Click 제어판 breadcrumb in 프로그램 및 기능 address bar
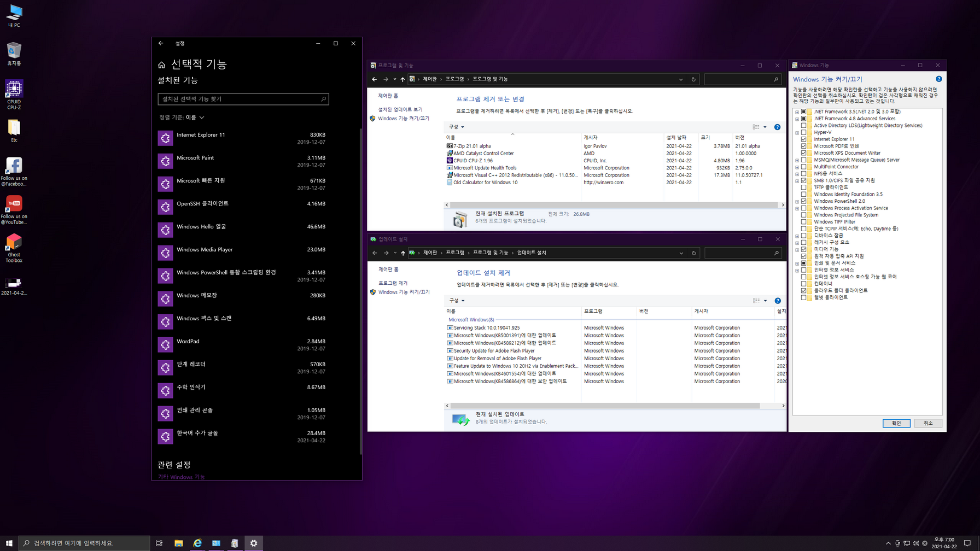The width and height of the screenshot is (980, 551). click(x=430, y=79)
